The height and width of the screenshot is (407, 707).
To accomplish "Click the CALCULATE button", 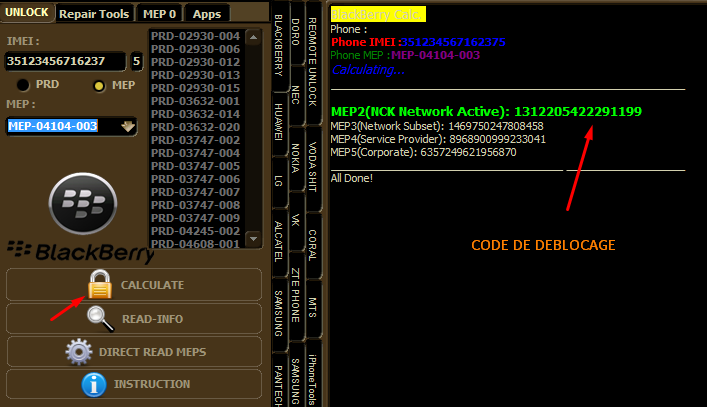I will 134,284.
